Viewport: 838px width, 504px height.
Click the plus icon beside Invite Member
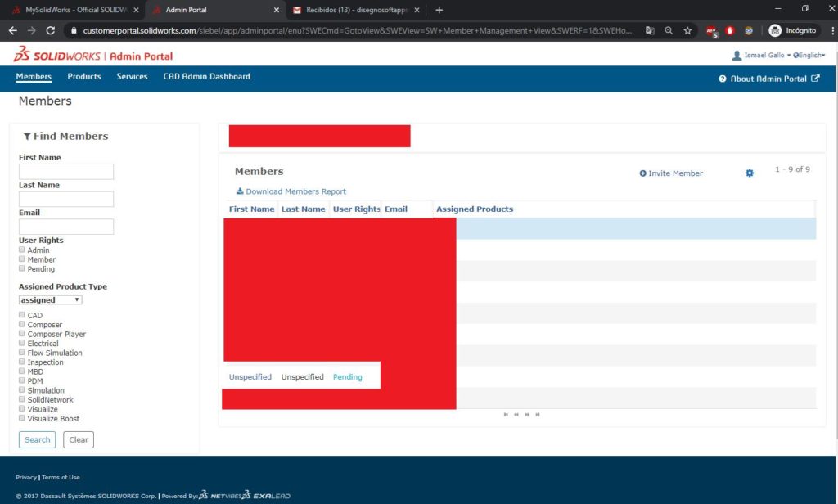point(642,173)
